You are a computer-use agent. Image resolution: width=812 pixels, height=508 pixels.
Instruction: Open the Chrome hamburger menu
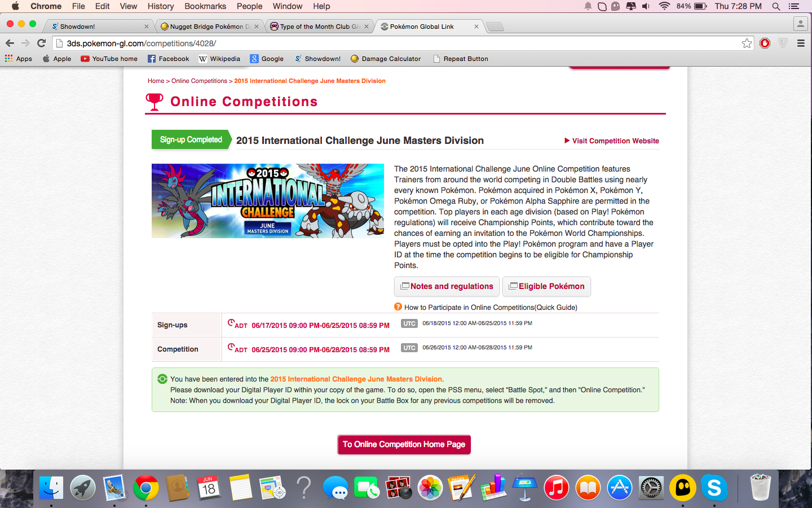coord(801,43)
